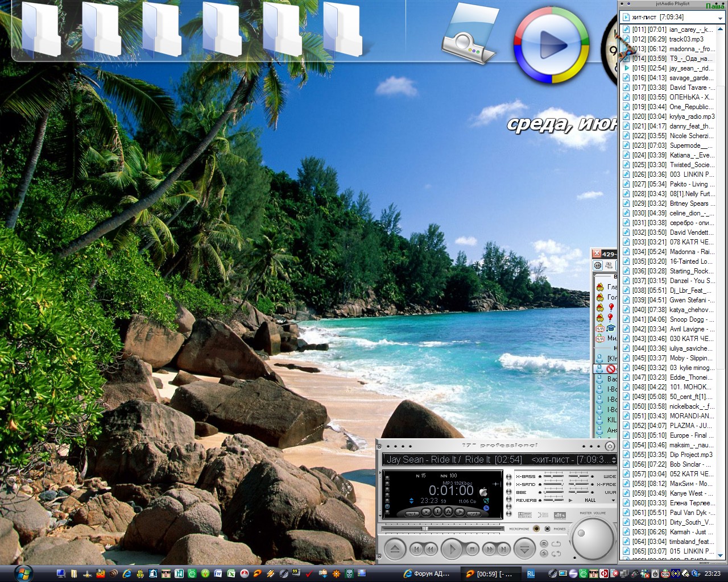
Task: Click the Windows Start orb
Action: 23,573
